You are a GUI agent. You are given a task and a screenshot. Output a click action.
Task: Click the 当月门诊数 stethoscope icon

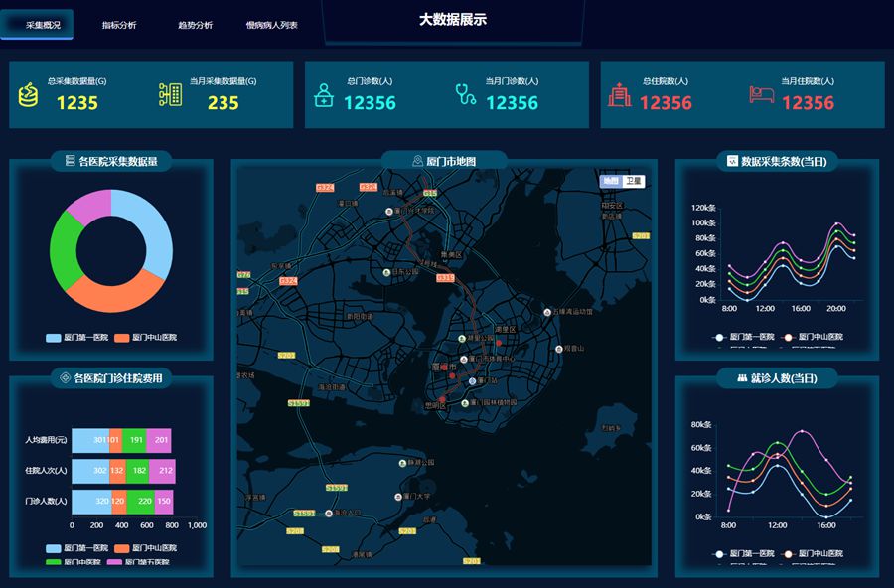465,95
